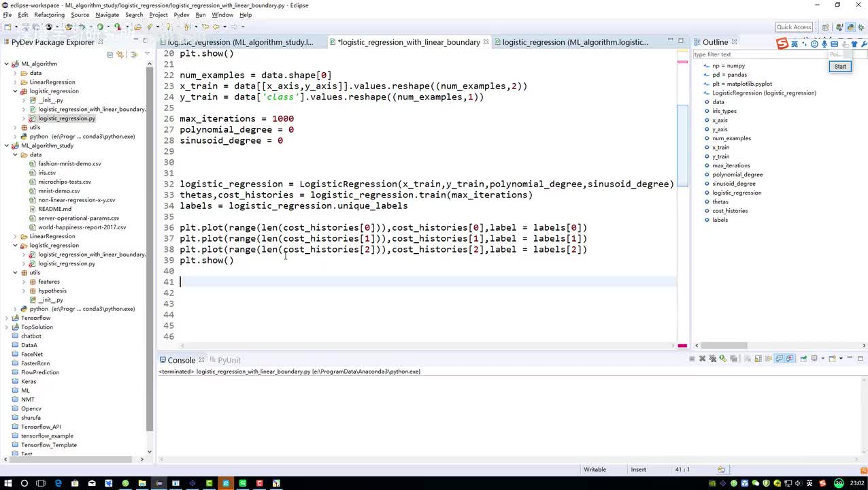Minimize the Console panel
This screenshot has width=868, height=490.
point(850,357)
